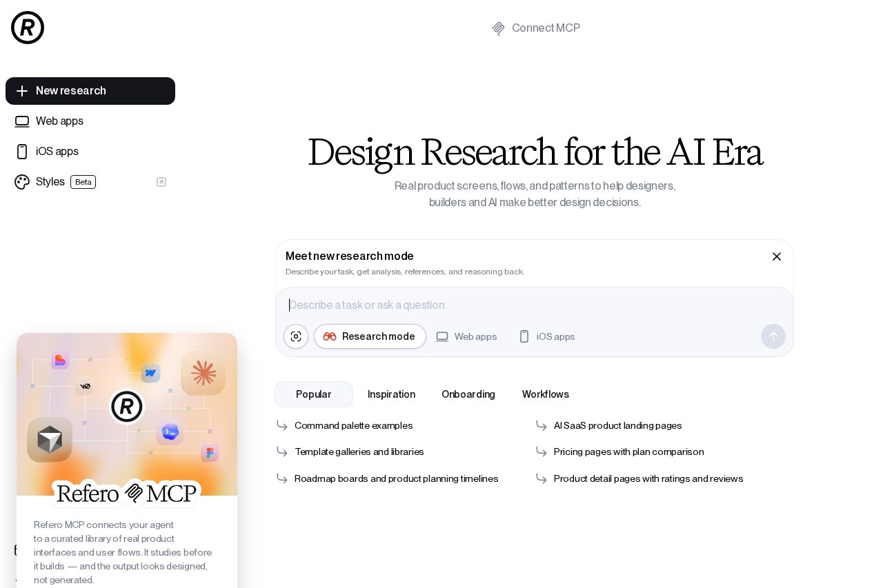Screen dimensions: 883x588
Task: Click the Webflow W icon in promo card
Action: tap(150, 373)
